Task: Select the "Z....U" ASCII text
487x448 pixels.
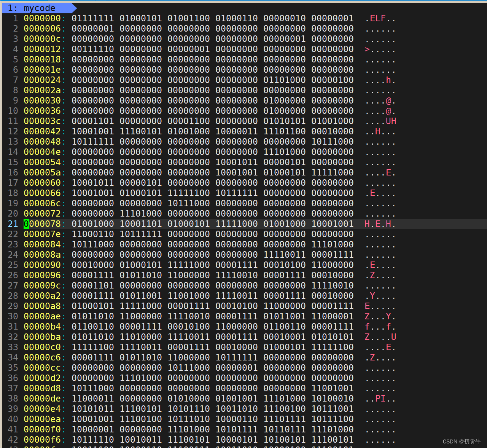Action: pyautogui.click(x=380, y=337)
